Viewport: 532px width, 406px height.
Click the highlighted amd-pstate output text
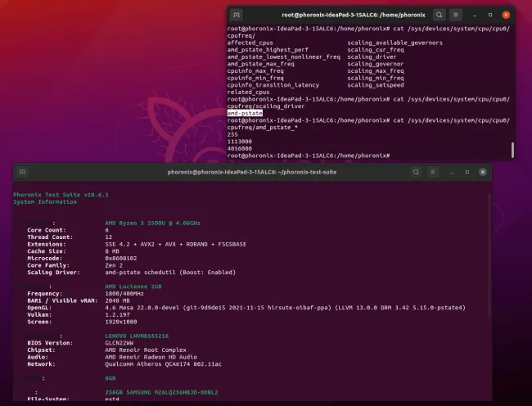click(244, 112)
